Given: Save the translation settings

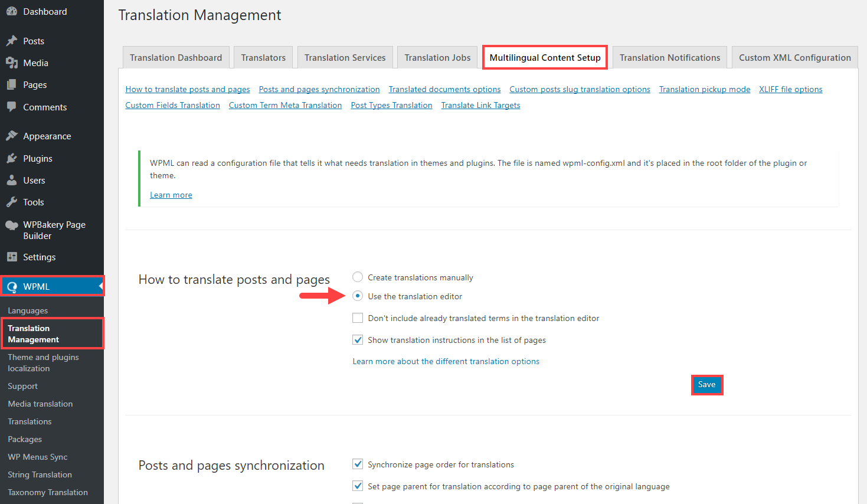Looking at the screenshot, I should coord(707,385).
